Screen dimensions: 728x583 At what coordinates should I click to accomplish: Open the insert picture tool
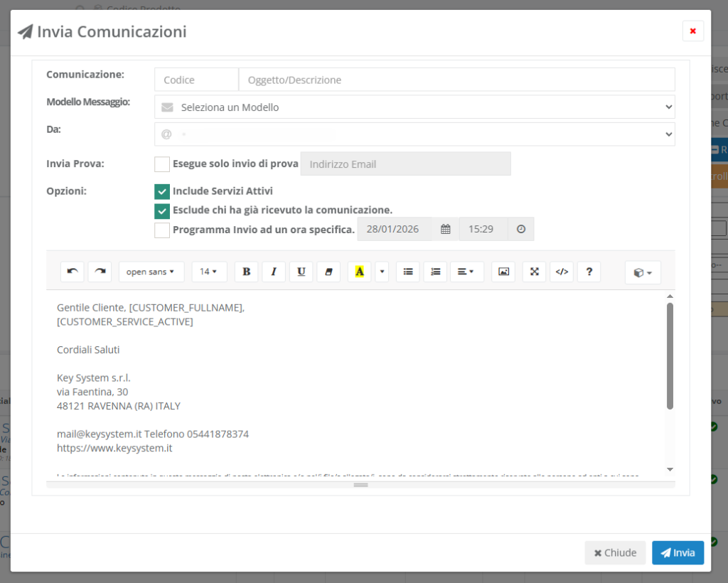click(x=503, y=272)
